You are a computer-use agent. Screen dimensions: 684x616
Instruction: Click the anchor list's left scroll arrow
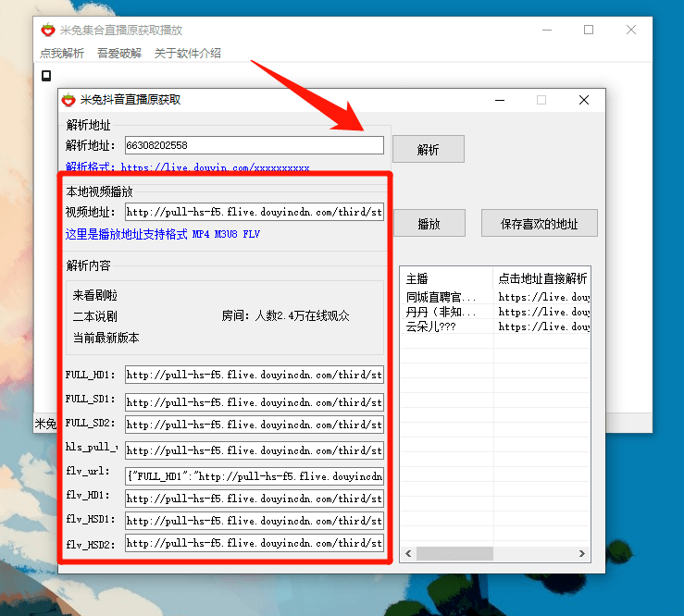(x=408, y=554)
